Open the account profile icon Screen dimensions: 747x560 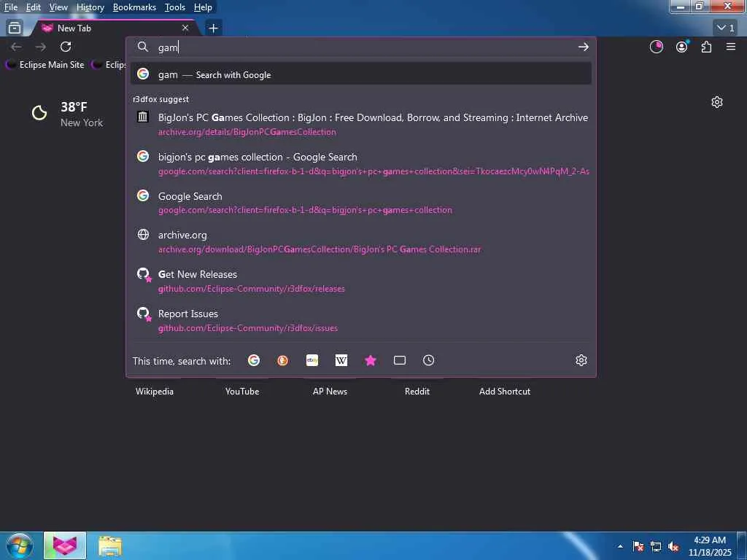(682, 47)
